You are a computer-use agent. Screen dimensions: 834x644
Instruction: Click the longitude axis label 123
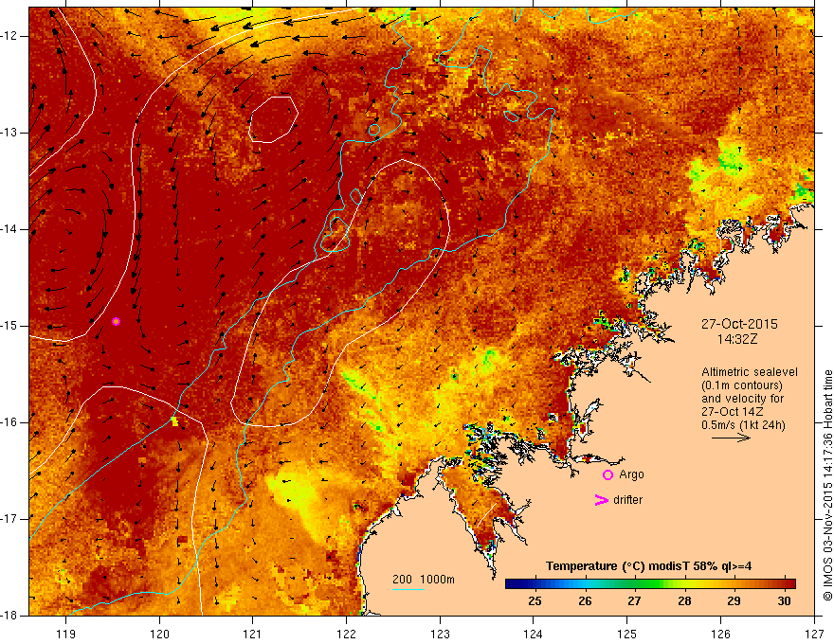click(x=440, y=634)
